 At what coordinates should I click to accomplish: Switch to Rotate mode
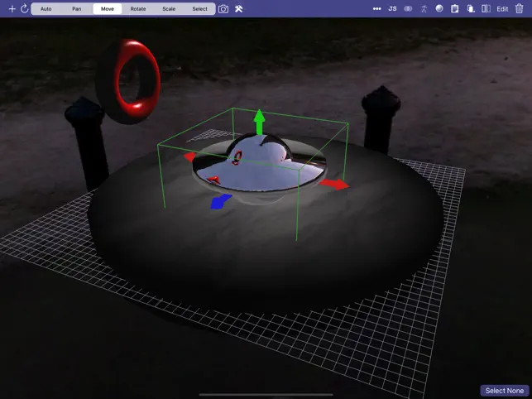pos(138,9)
